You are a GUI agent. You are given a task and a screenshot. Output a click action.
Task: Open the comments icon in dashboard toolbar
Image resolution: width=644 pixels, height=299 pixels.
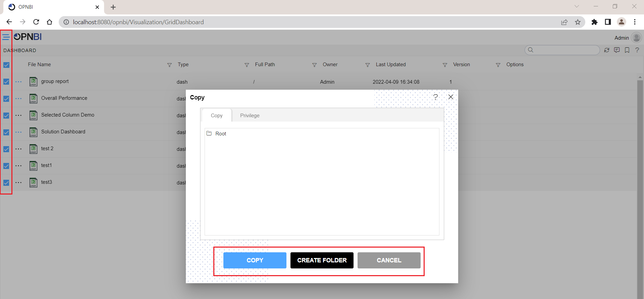(617, 50)
